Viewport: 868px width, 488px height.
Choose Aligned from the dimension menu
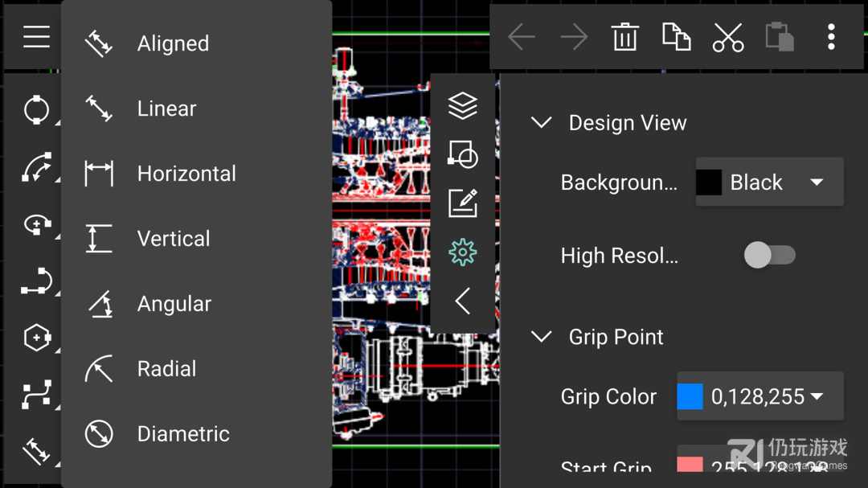click(173, 43)
